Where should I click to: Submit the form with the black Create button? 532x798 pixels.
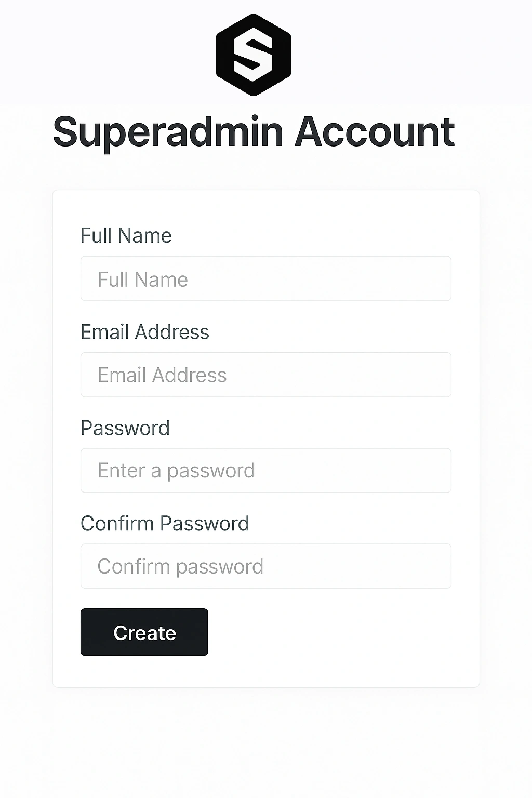tap(144, 632)
